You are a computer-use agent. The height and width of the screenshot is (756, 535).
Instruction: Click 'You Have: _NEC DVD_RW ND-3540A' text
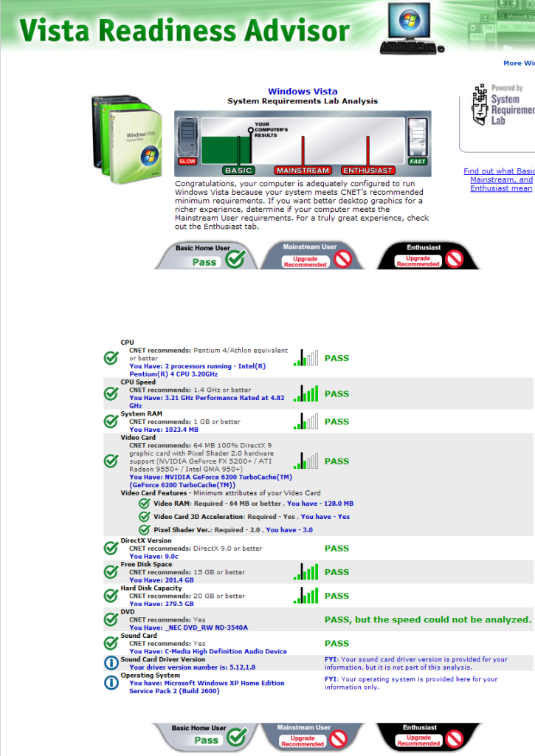tap(188, 628)
